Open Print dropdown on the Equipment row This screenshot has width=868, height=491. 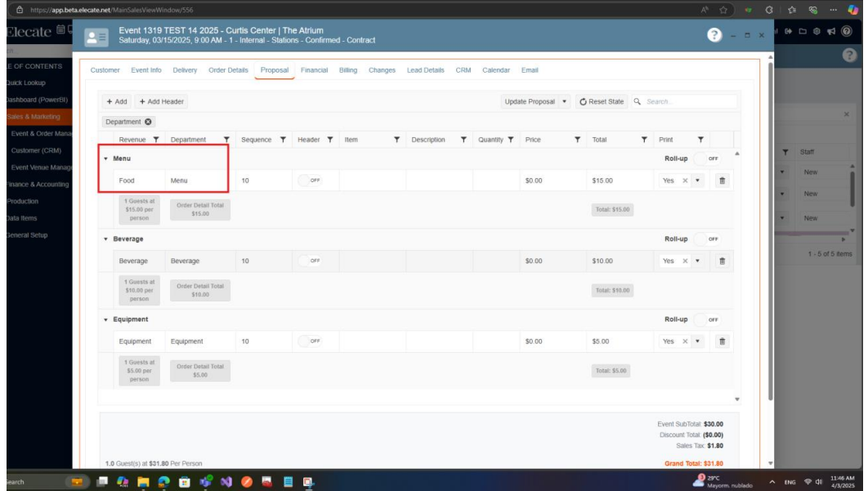pyautogui.click(x=697, y=341)
